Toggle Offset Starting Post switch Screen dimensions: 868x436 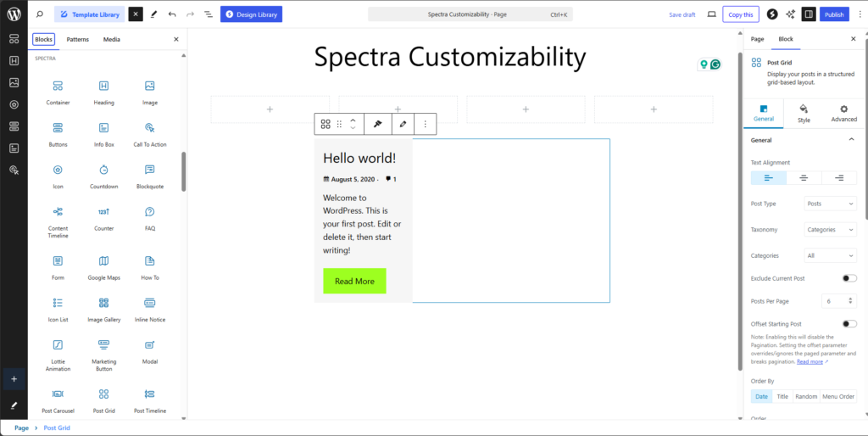click(849, 323)
